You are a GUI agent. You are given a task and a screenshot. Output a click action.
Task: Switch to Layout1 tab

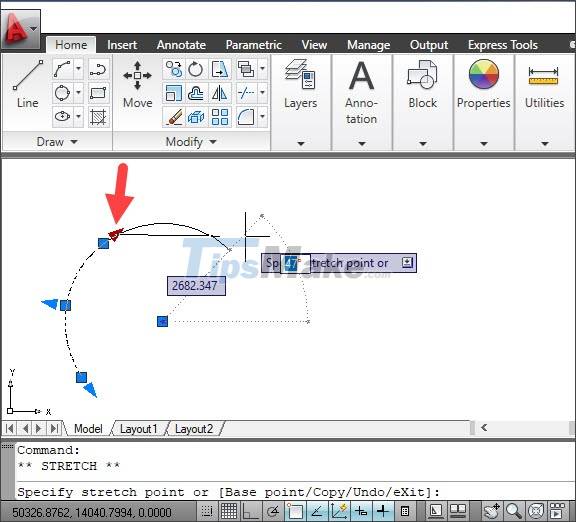point(138,429)
